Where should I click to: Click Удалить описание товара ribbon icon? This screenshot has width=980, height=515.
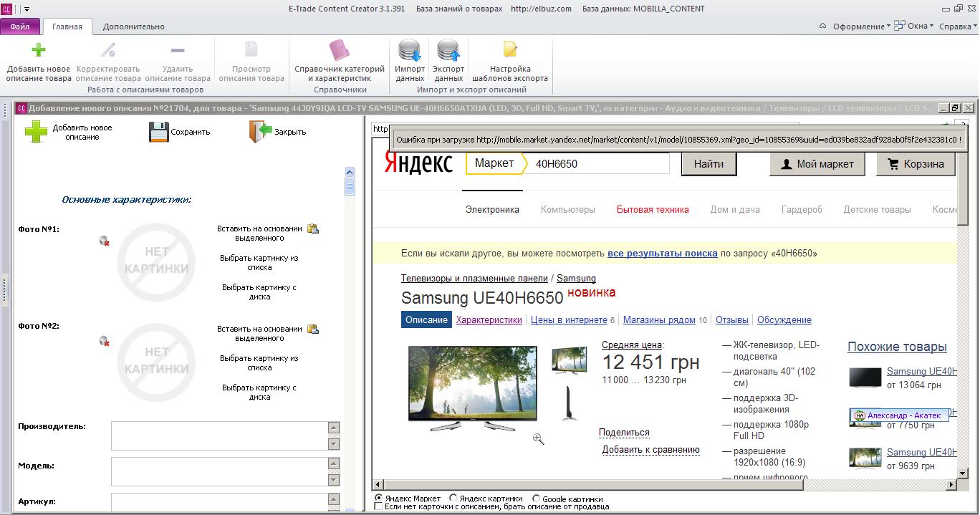[x=178, y=49]
